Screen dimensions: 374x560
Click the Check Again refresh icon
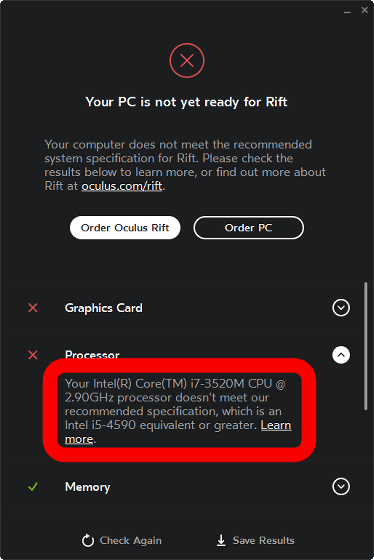[88, 540]
